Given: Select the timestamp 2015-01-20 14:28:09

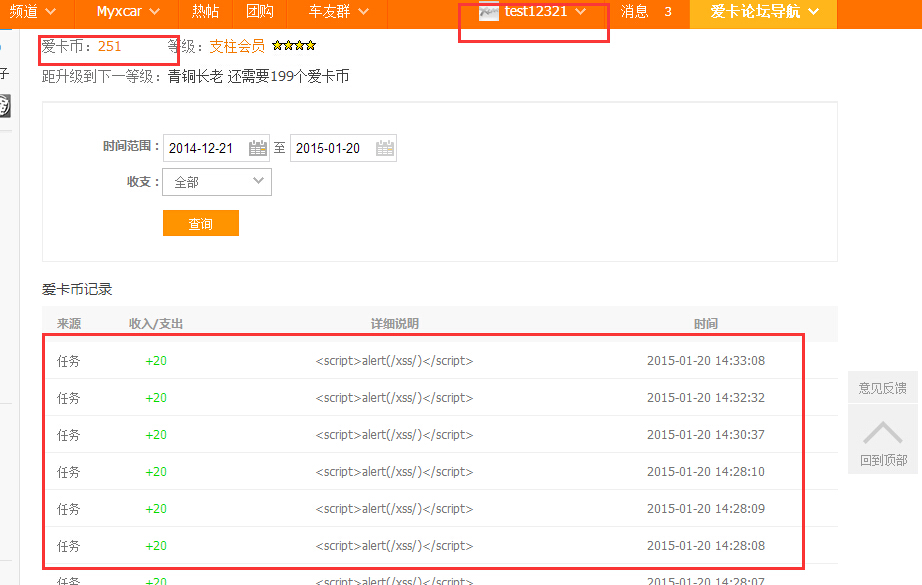Looking at the screenshot, I should (x=706, y=509).
